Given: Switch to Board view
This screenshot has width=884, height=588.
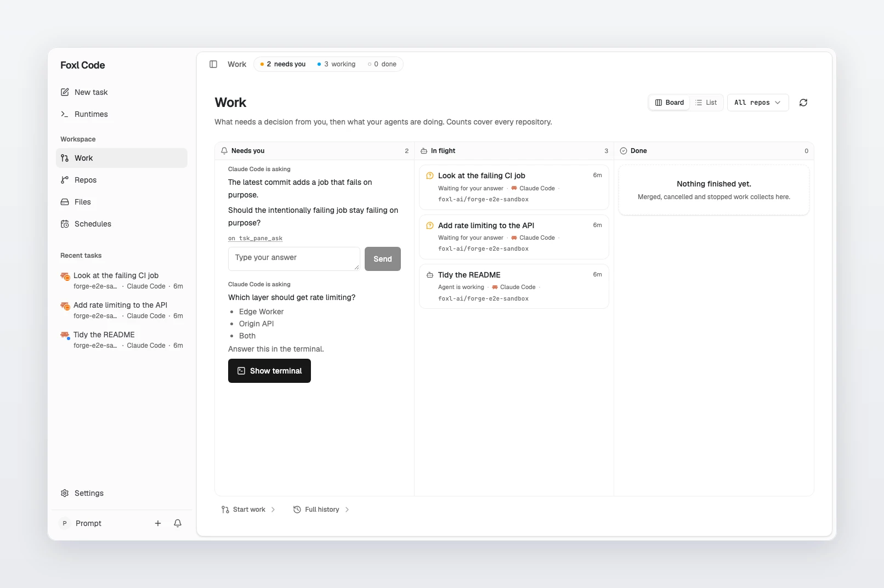Looking at the screenshot, I should point(670,103).
